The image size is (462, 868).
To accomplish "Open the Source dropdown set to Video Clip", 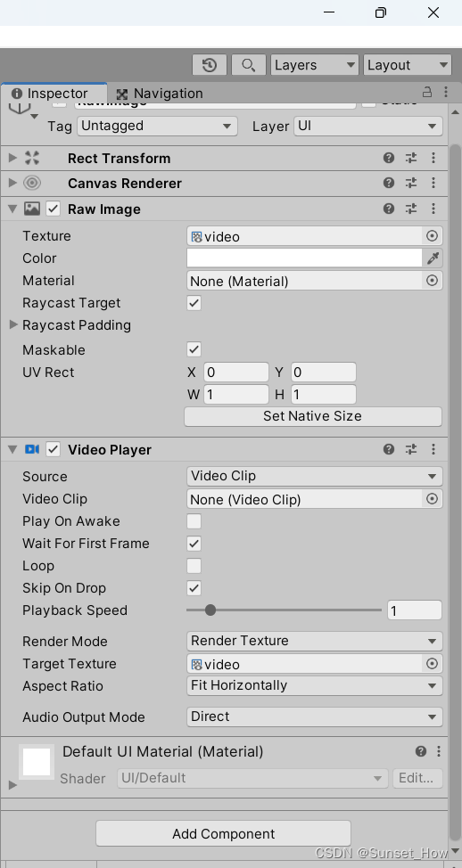I will [x=315, y=476].
